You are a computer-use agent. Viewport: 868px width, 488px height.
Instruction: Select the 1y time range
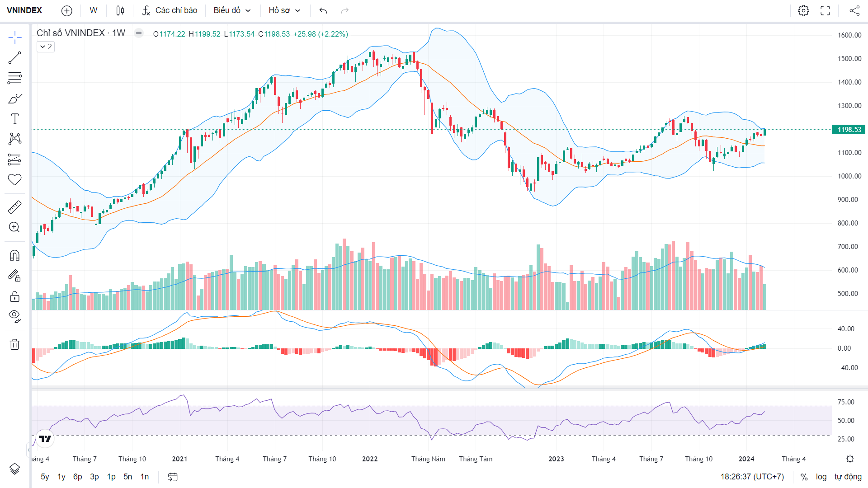(61, 477)
